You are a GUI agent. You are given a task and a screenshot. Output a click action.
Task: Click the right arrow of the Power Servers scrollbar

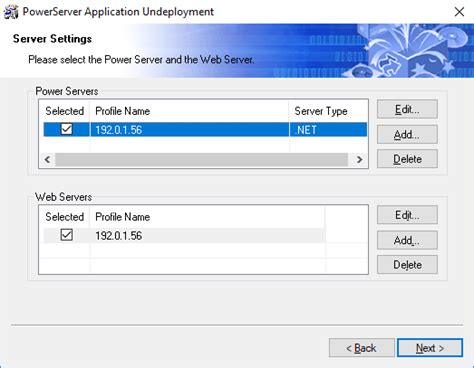359,160
